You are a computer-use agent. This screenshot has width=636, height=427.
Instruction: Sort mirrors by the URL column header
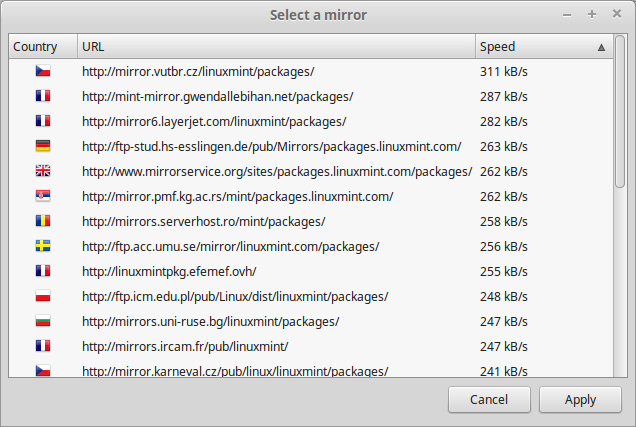[x=270, y=47]
